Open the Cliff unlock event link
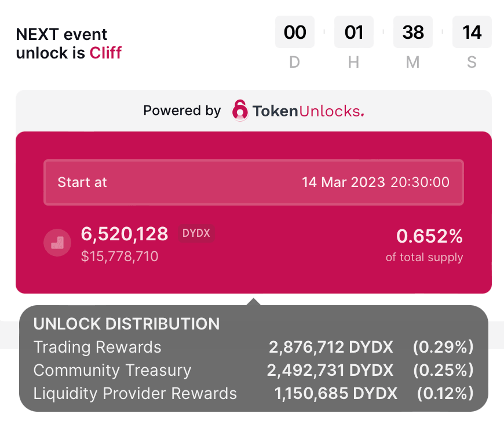504x432 pixels. (x=106, y=53)
